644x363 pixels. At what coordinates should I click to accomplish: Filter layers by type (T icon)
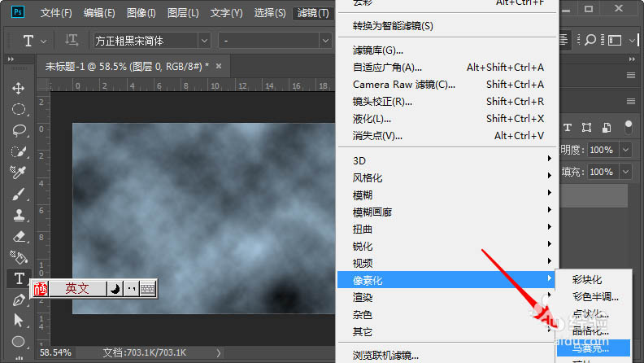568,128
